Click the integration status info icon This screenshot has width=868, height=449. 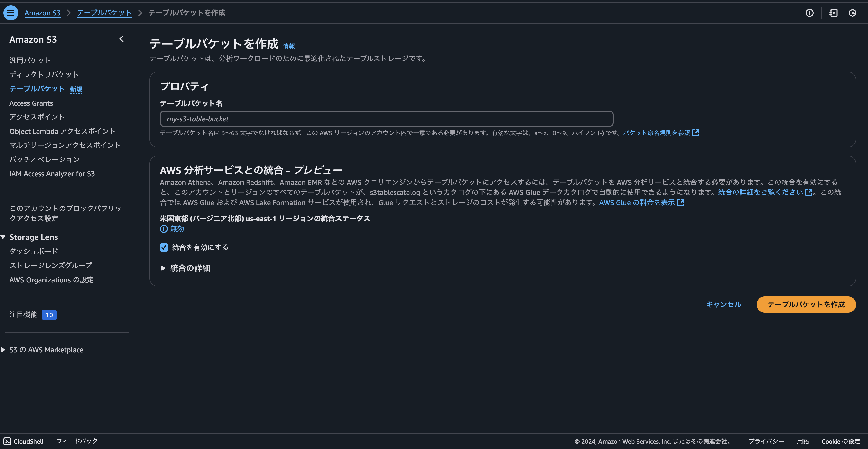[164, 229]
